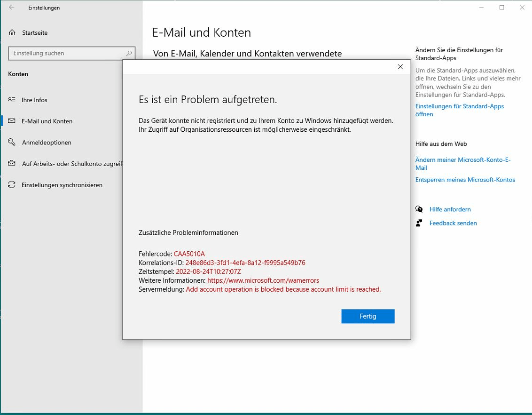Open Entsperren meines Microsoft-Kontos link
Viewport: 532px width, 415px height.
coord(465,180)
